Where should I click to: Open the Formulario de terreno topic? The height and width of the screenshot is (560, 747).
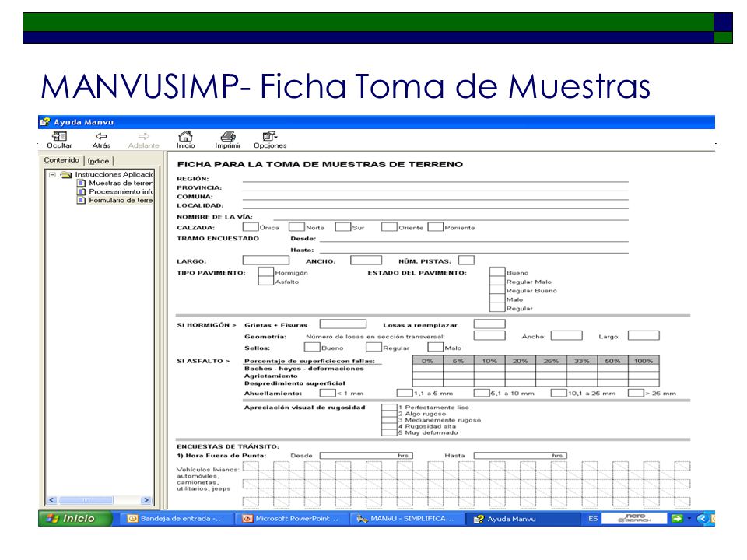coord(121,200)
